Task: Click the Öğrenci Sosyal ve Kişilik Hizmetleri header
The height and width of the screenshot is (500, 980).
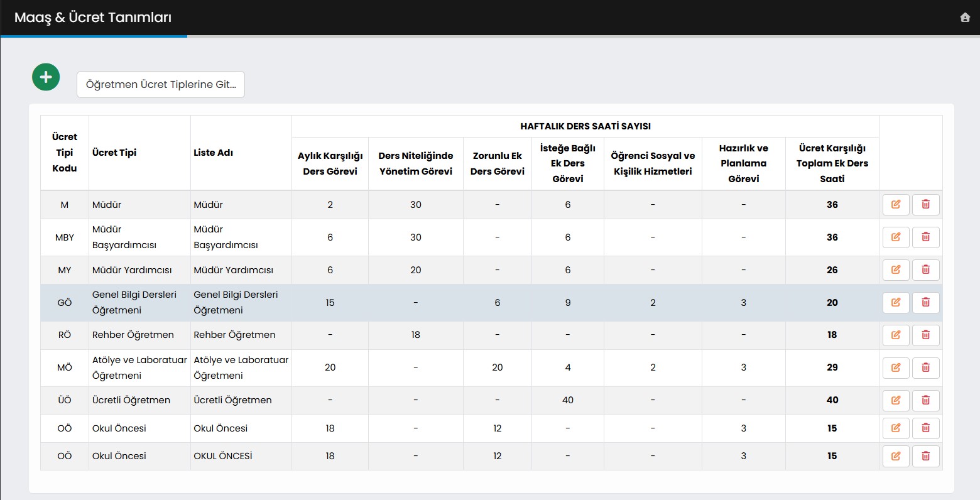Action: click(653, 163)
